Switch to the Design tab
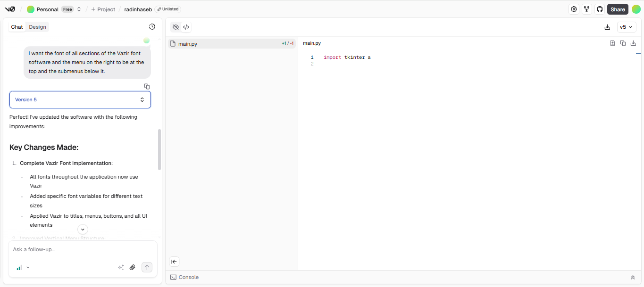Image resolution: width=644 pixels, height=287 pixels. point(37,27)
